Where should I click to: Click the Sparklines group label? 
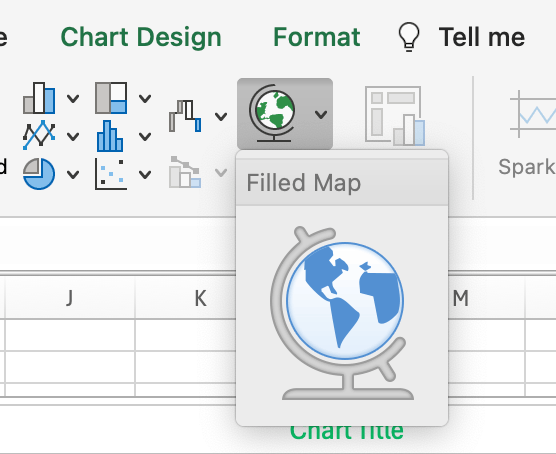[x=527, y=167]
